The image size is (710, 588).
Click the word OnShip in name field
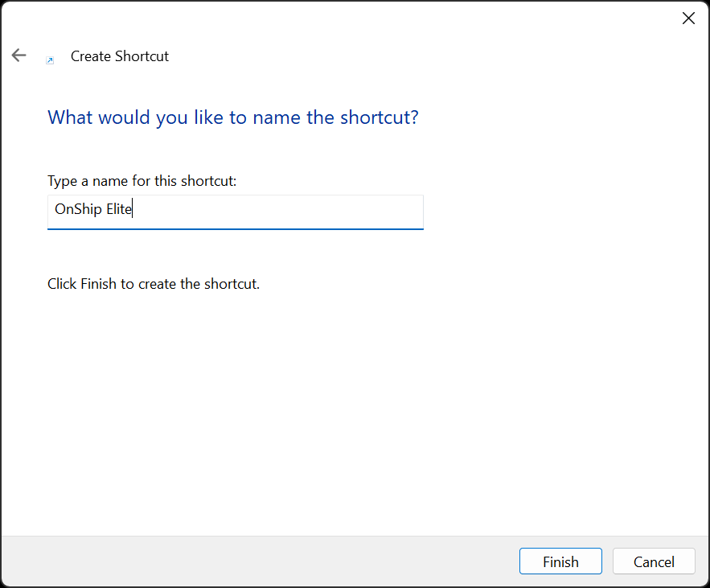point(78,211)
